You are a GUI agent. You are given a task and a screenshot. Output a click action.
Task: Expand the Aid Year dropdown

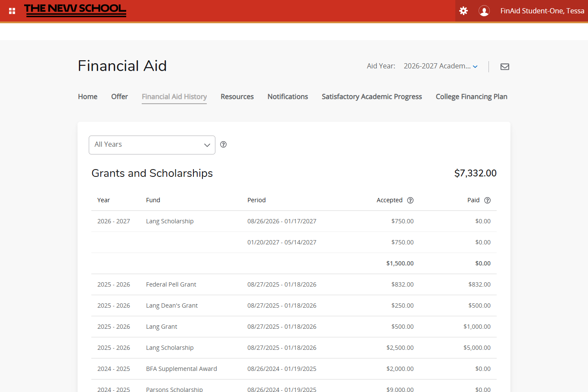440,66
